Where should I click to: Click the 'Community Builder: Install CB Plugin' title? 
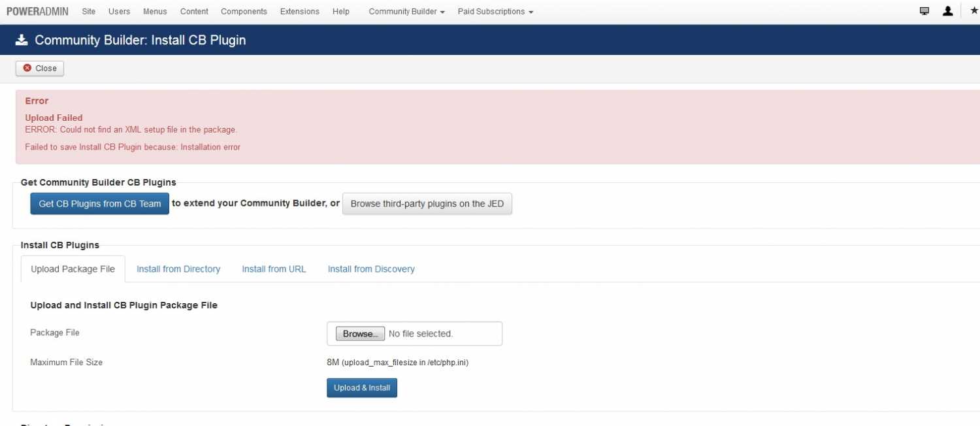pos(140,40)
